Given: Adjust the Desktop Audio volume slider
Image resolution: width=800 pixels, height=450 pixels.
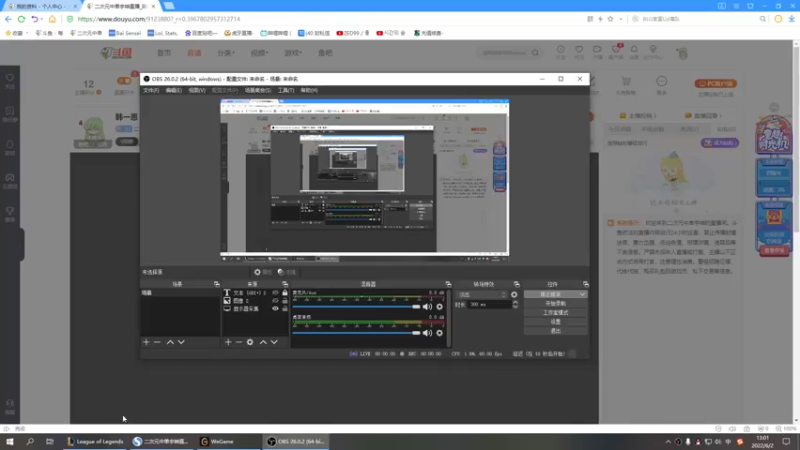Looking at the screenshot, I should coord(356,333).
